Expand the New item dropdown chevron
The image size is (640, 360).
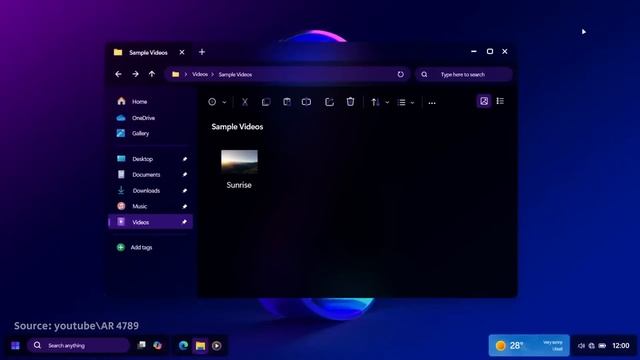pyautogui.click(x=224, y=102)
